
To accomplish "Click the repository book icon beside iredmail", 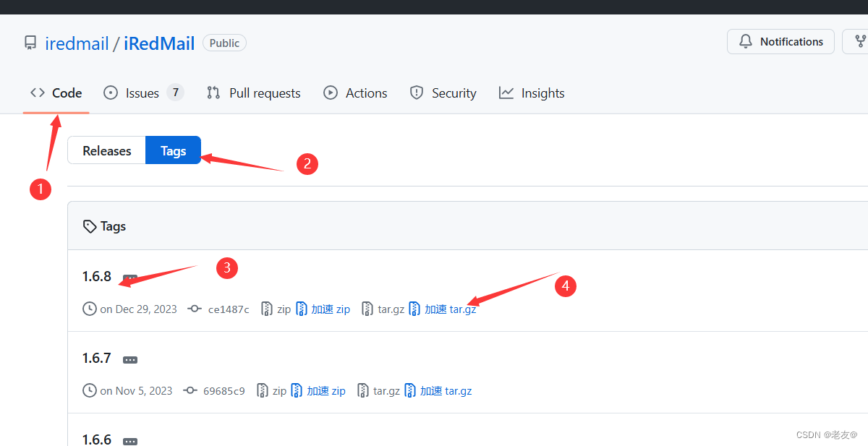I will [30, 43].
